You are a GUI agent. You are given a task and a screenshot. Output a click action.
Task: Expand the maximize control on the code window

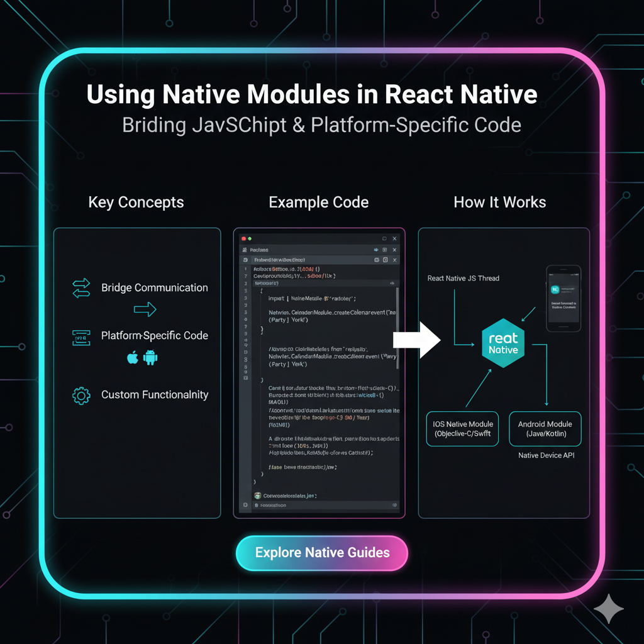[385, 238]
